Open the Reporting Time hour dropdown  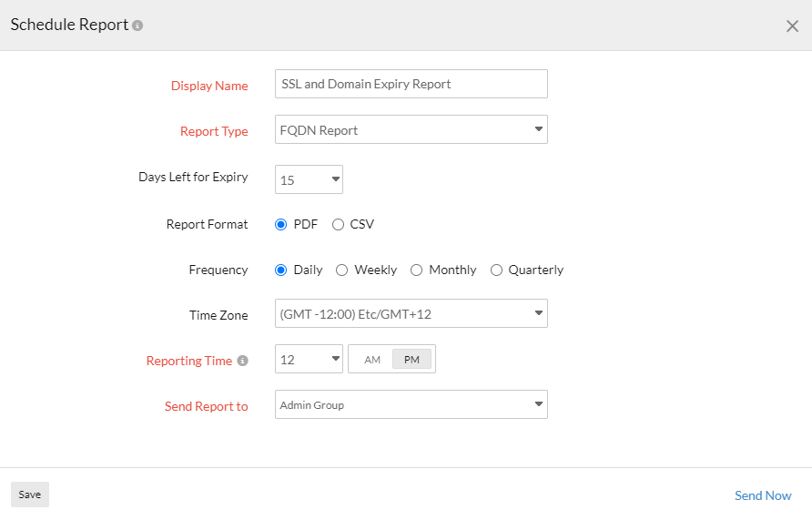point(309,359)
